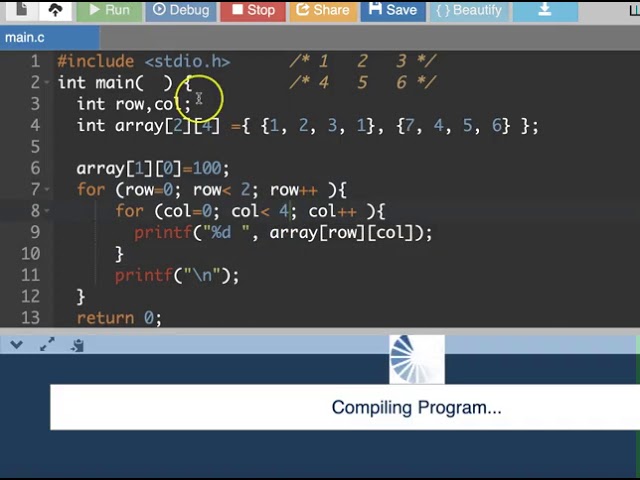
Task: Click on the comment '/* 4 5 6 */'
Action: tap(363, 83)
